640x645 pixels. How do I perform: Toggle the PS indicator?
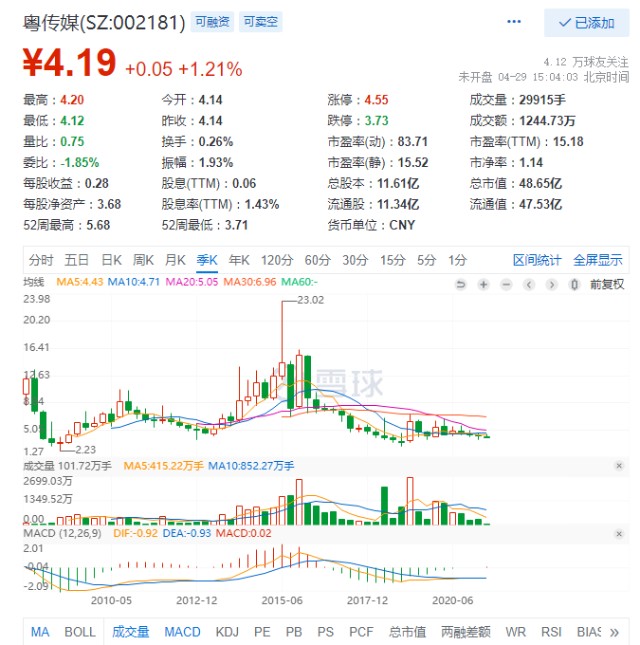tap(325, 632)
